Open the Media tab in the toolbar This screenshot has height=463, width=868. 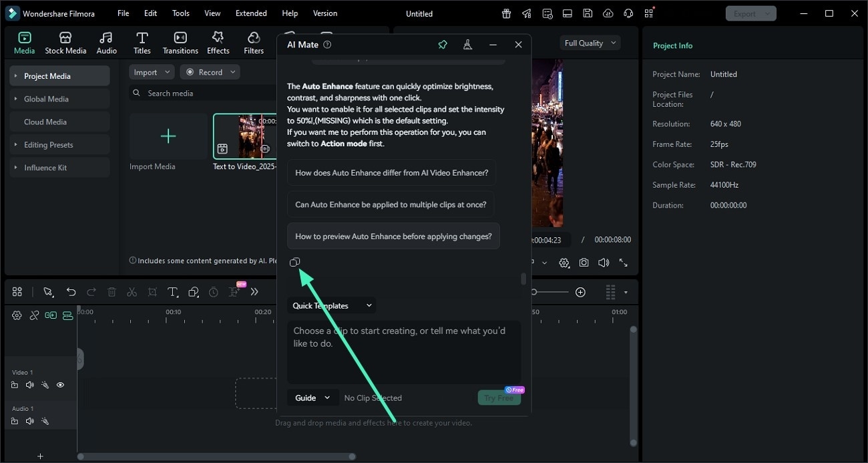tap(25, 43)
